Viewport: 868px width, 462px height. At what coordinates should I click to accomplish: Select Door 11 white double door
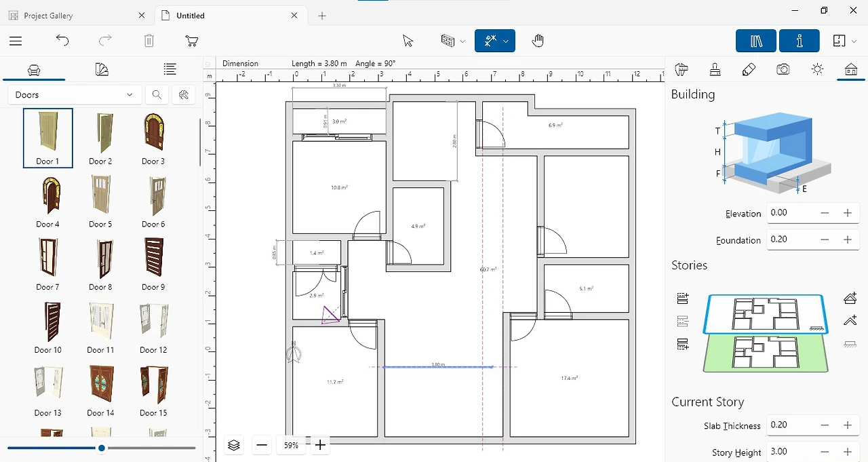(100, 327)
